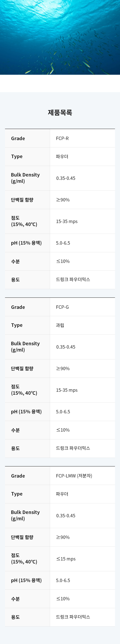Click 15-35 mps viscosity in FCP-R table

[x=67, y=221]
